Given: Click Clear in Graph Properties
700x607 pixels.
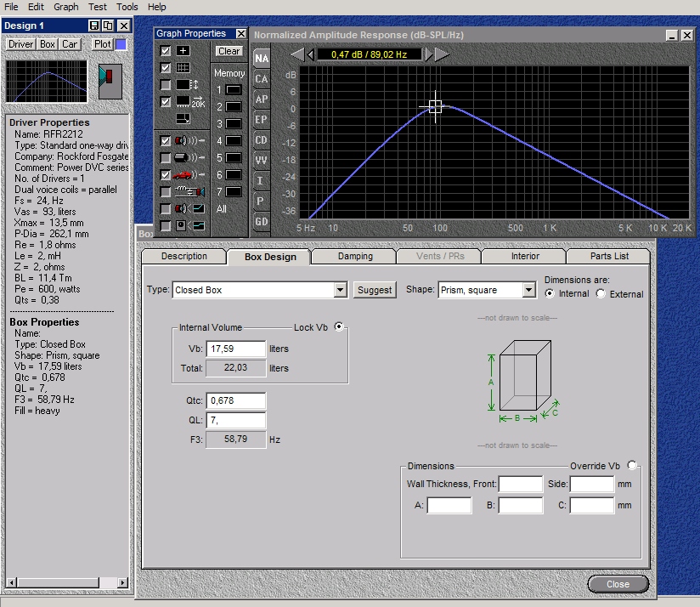Looking at the screenshot, I should click(x=229, y=51).
